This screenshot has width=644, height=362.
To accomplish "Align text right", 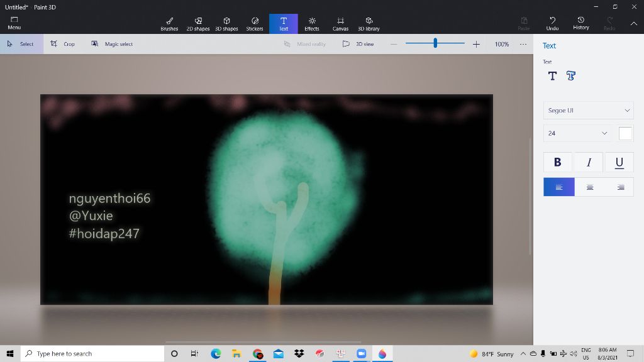I will (x=621, y=187).
